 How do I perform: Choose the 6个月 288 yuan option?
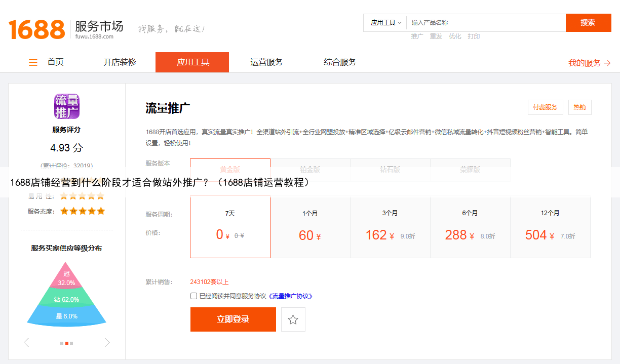pos(470,227)
